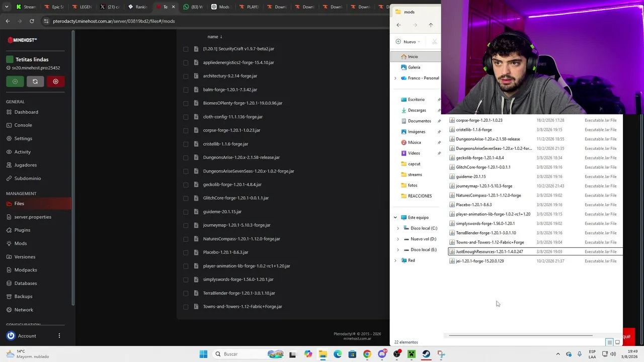
Task: Restart the server using the gray restart button
Action: (x=35, y=81)
